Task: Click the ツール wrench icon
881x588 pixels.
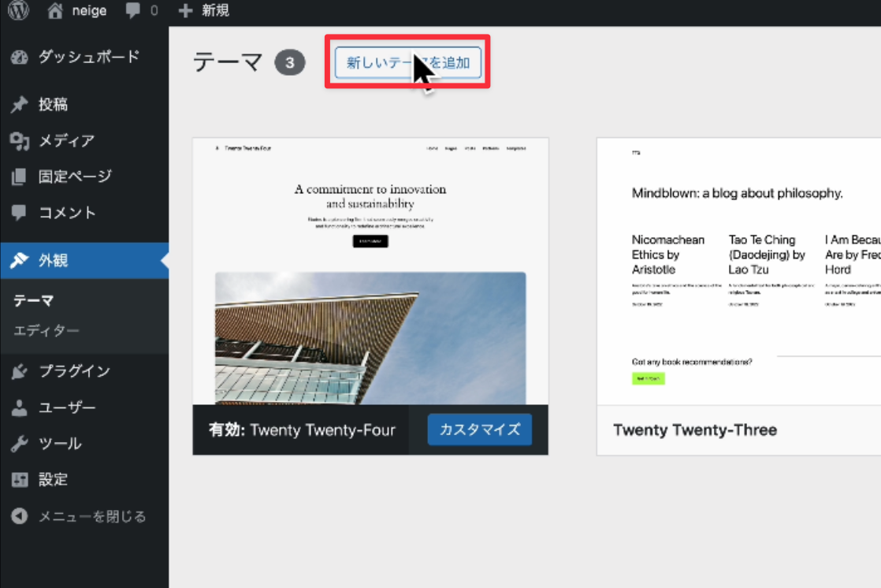Action: tap(20, 444)
